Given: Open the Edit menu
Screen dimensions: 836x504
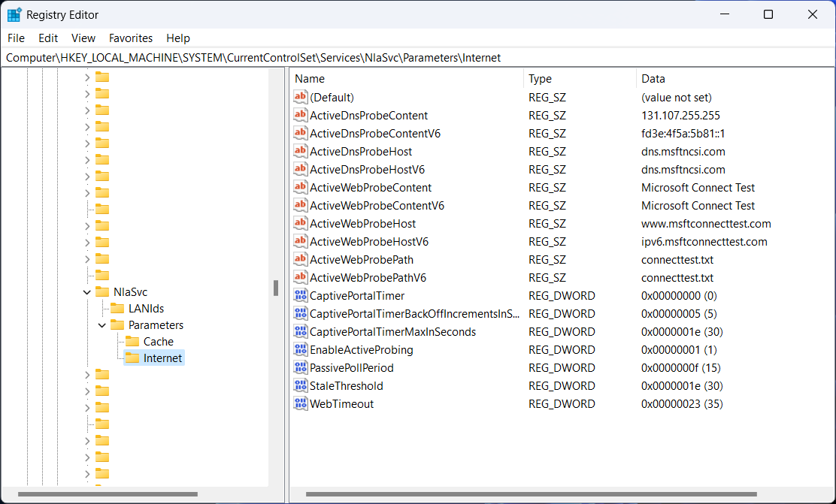Looking at the screenshot, I should tap(47, 38).
